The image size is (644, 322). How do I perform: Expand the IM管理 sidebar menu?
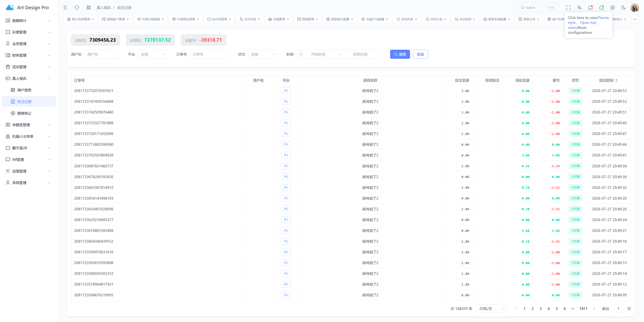29,160
